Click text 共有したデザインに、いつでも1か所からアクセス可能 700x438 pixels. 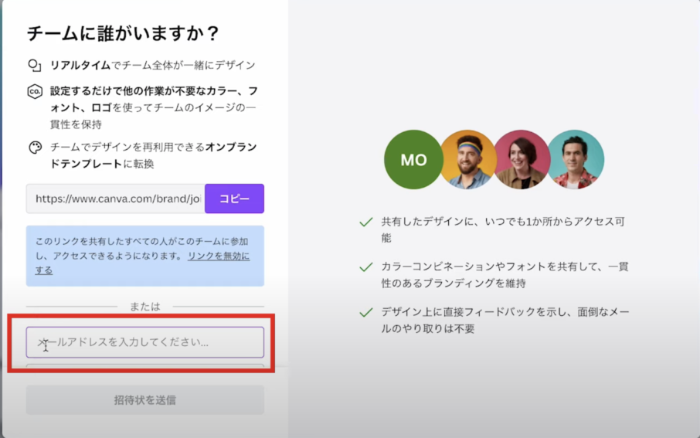click(x=503, y=229)
